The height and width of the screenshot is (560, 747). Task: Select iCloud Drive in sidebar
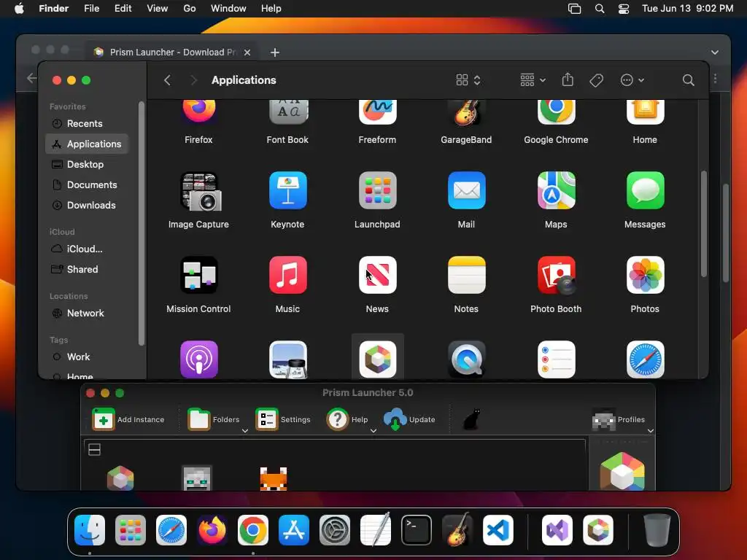(87, 249)
